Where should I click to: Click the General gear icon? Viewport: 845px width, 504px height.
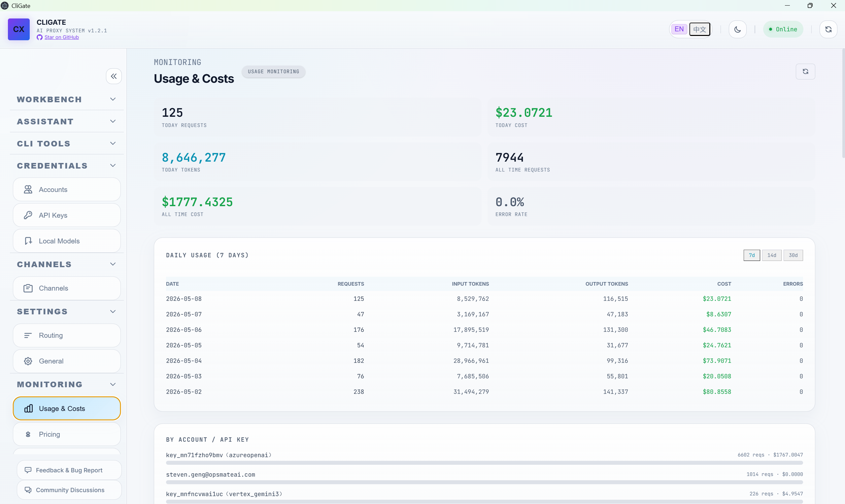tap(28, 362)
